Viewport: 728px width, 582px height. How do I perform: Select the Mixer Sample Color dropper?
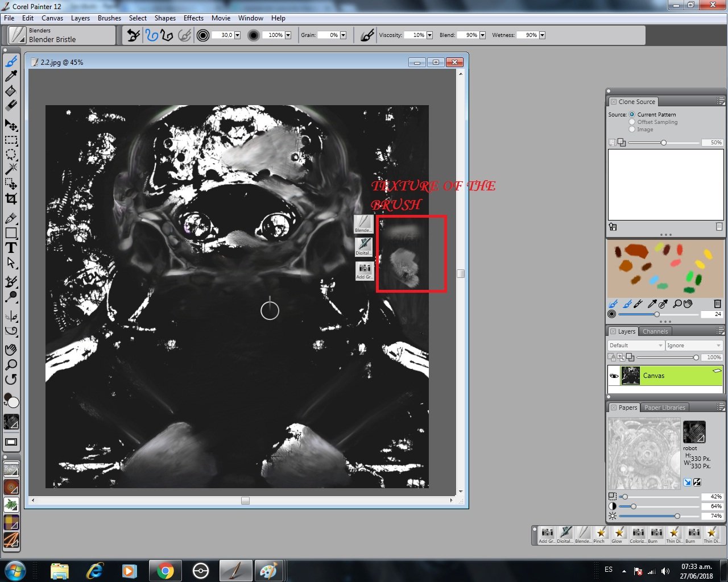(x=652, y=304)
